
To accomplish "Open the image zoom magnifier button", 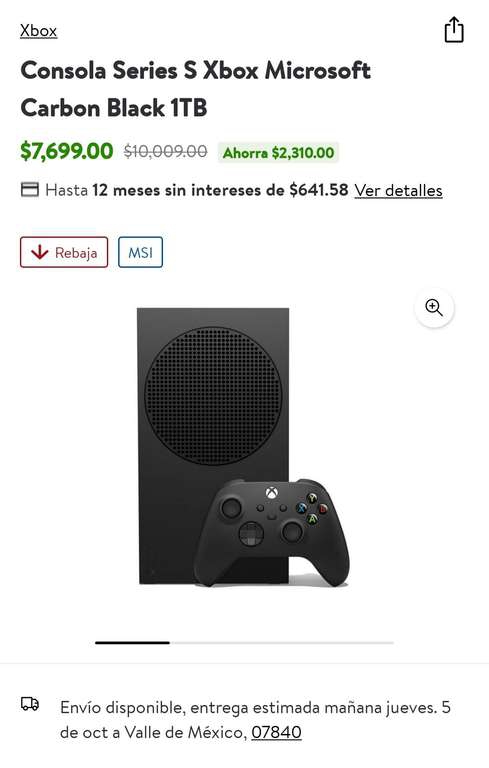I will (434, 308).
